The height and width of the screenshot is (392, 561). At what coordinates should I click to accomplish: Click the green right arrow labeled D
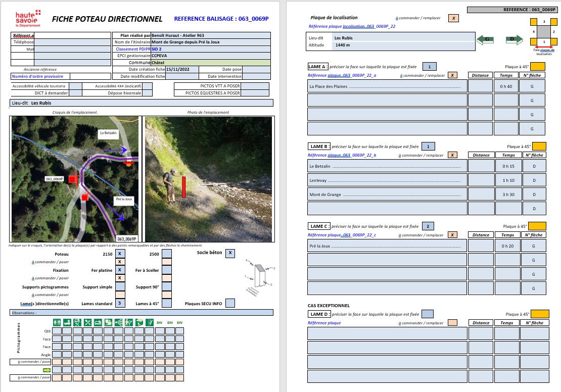pyautogui.click(x=512, y=40)
